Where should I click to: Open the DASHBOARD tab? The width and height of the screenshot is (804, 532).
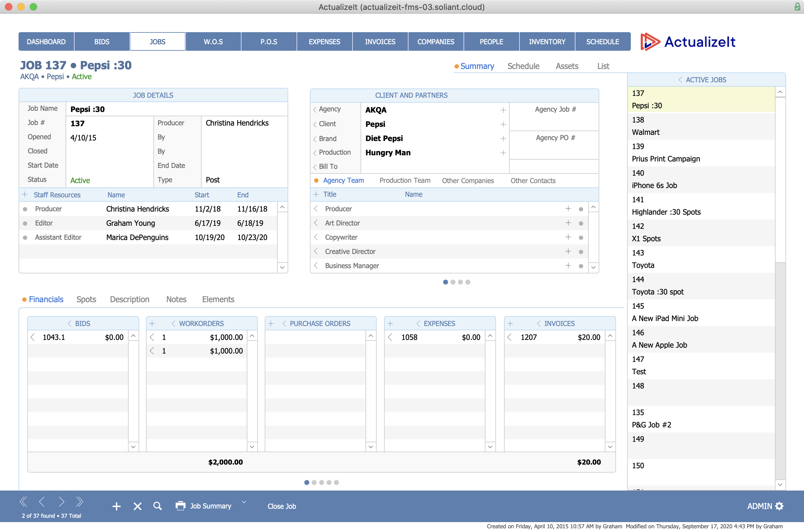click(46, 41)
